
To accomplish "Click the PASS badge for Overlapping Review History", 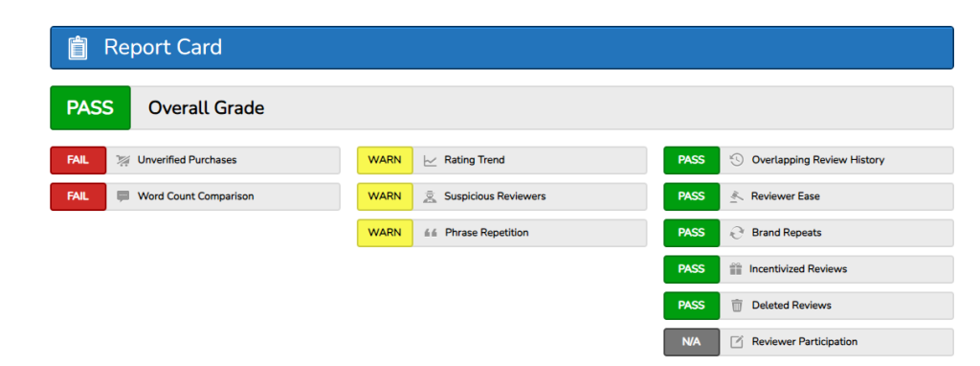I will 692,160.
